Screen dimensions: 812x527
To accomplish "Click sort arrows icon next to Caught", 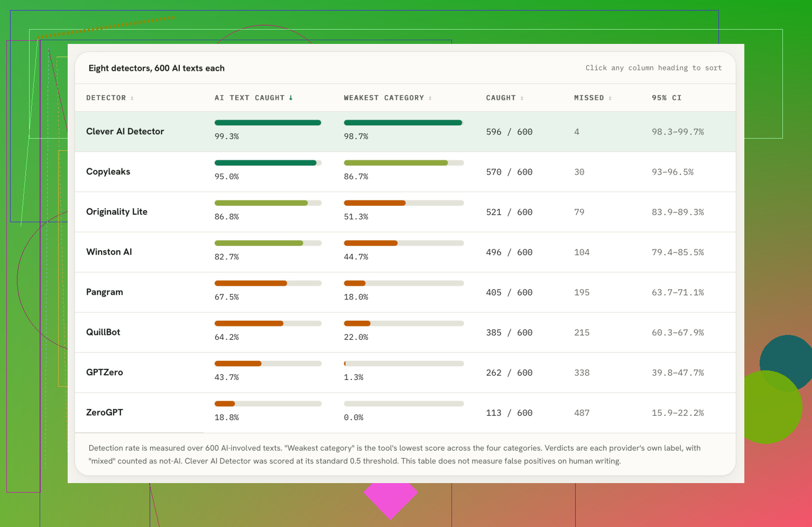I will click(522, 98).
